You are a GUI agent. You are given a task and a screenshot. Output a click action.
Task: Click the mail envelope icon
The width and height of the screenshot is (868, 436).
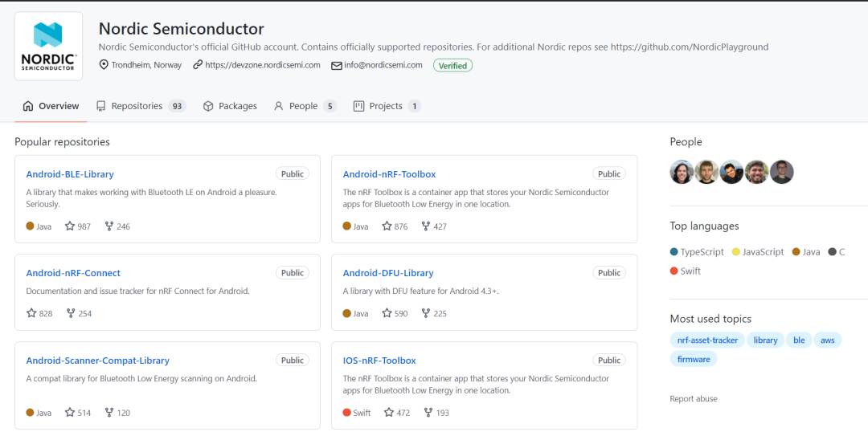337,65
